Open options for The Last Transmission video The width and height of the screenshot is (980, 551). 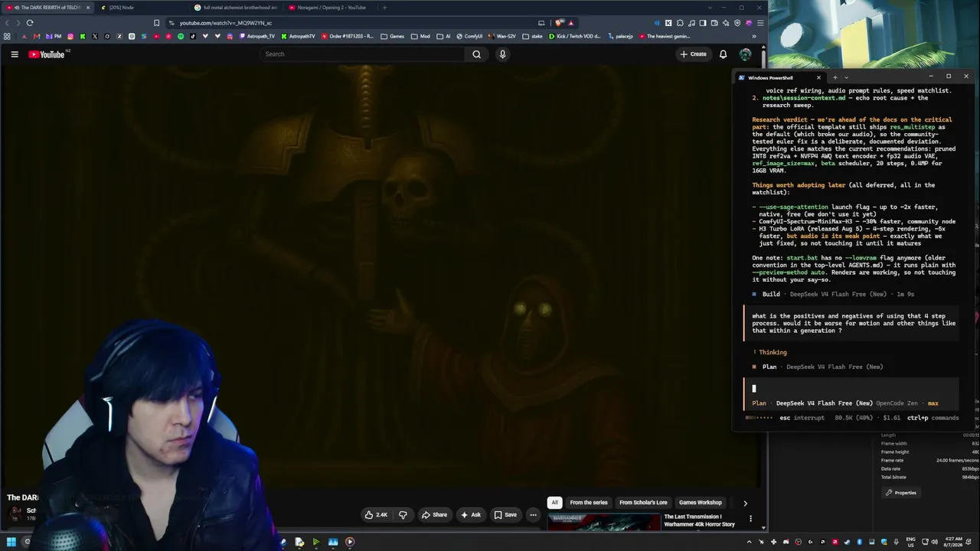750,519
